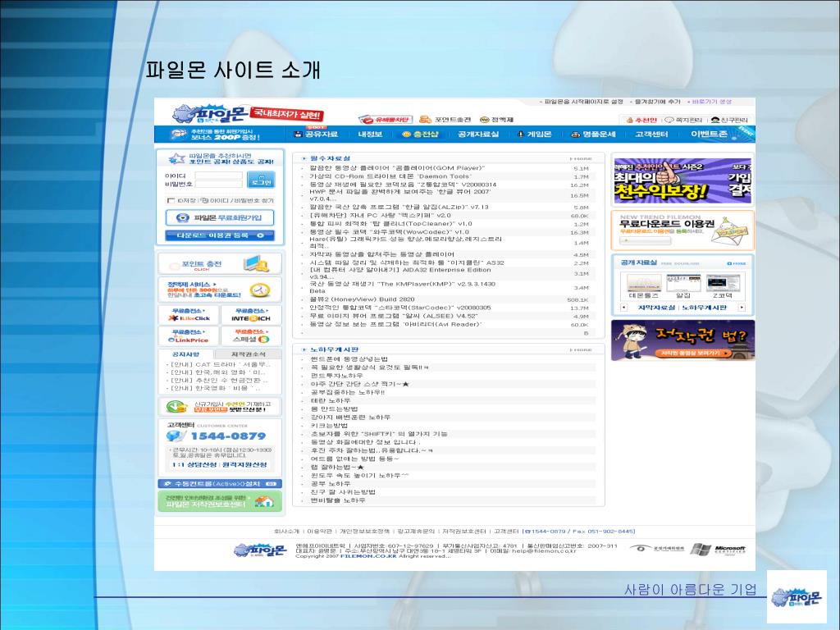This screenshot has width=840, height=630.
Task: Click 즐겨찾기에 추가 link
Action: pyautogui.click(x=655, y=102)
